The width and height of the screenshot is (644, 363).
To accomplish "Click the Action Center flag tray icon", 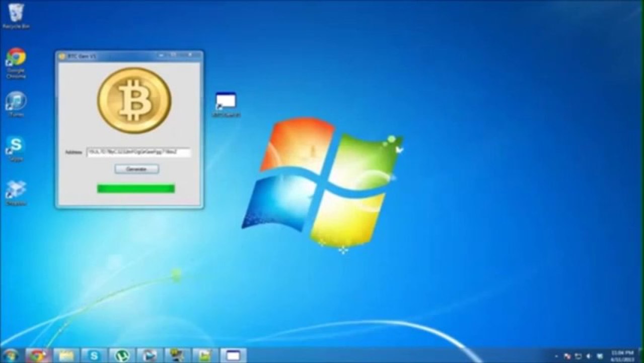I will pyautogui.click(x=567, y=356).
